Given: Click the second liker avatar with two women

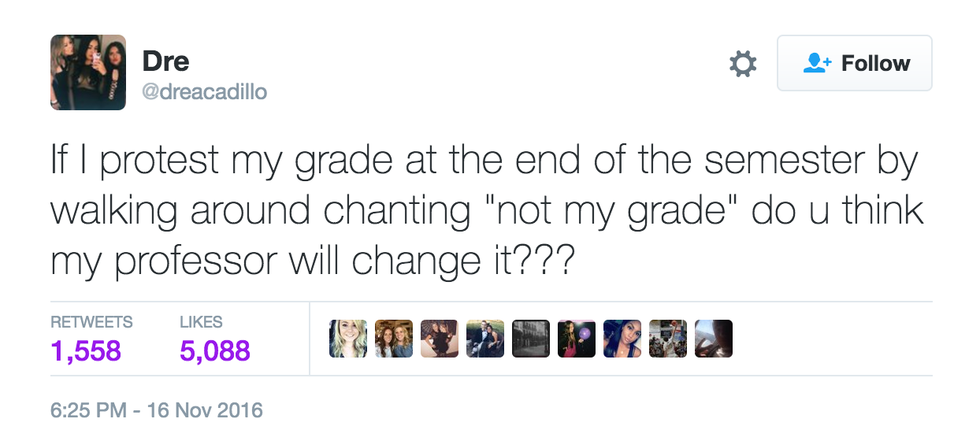Looking at the screenshot, I should pyautogui.click(x=393, y=339).
